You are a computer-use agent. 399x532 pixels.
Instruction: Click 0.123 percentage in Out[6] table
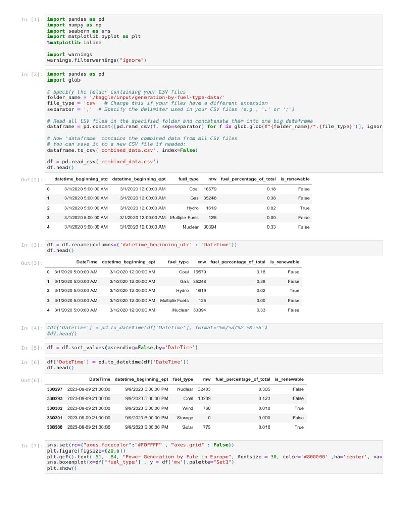point(264,398)
